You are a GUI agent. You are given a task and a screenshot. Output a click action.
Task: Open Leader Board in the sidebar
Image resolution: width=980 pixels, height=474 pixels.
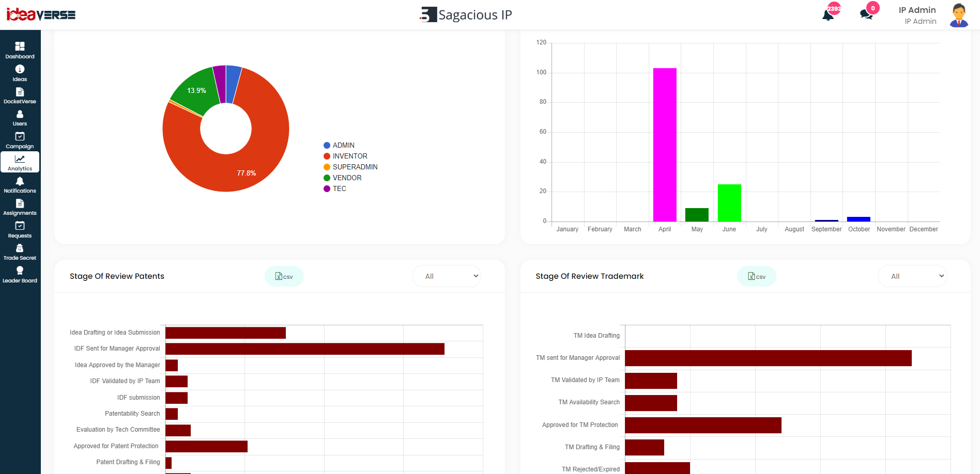pos(20,275)
